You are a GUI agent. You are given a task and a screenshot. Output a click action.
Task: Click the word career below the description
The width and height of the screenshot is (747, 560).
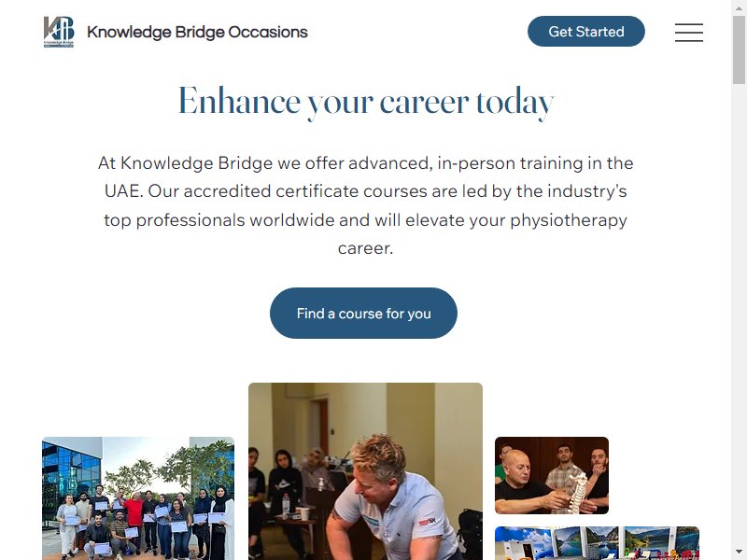coord(365,248)
